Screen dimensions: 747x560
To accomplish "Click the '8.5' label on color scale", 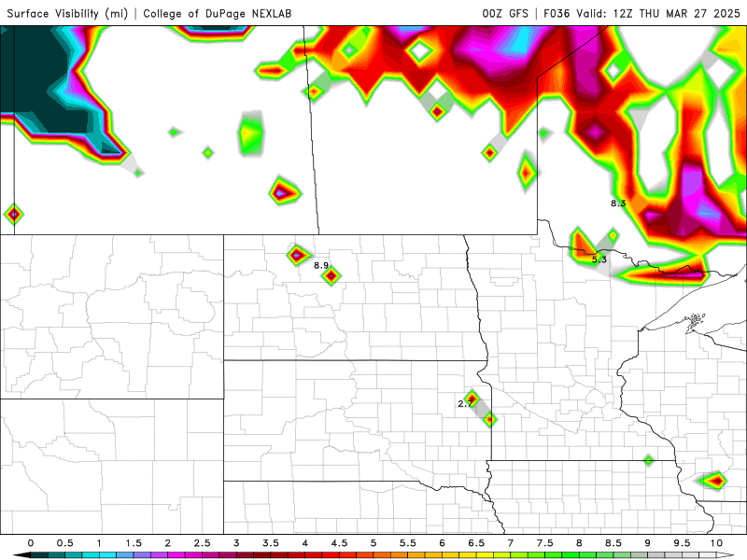I will point(613,543).
